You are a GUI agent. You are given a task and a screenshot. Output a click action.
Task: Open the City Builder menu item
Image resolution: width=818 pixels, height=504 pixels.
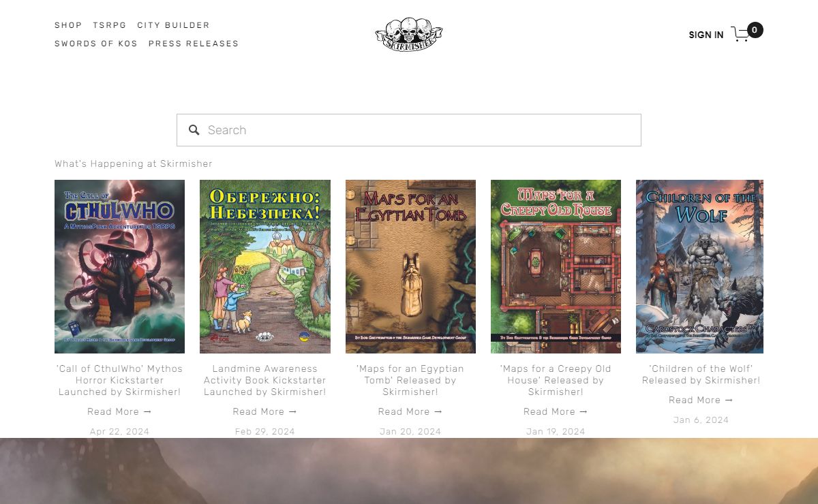[173, 25]
